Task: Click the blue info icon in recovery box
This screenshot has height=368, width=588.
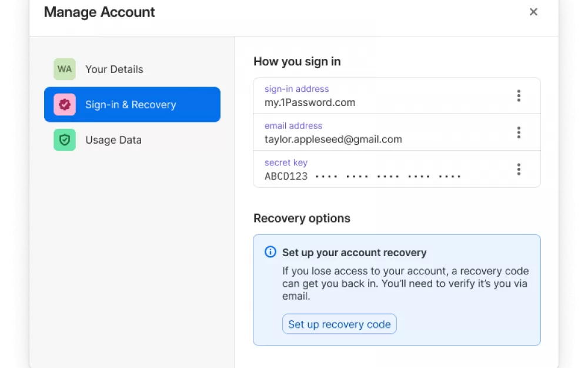Action: click(x=270, y=251)
